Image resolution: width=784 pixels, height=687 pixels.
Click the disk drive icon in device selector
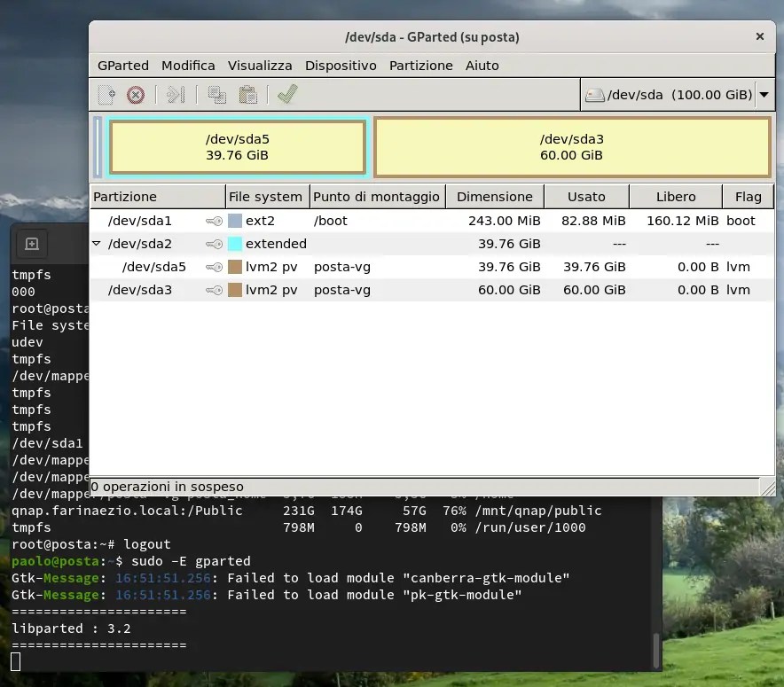594,95
